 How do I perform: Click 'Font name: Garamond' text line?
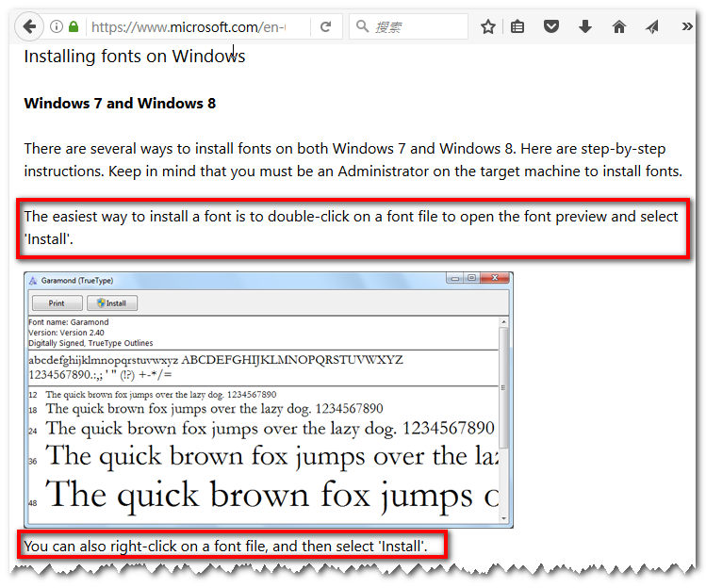tap(69, 322)
